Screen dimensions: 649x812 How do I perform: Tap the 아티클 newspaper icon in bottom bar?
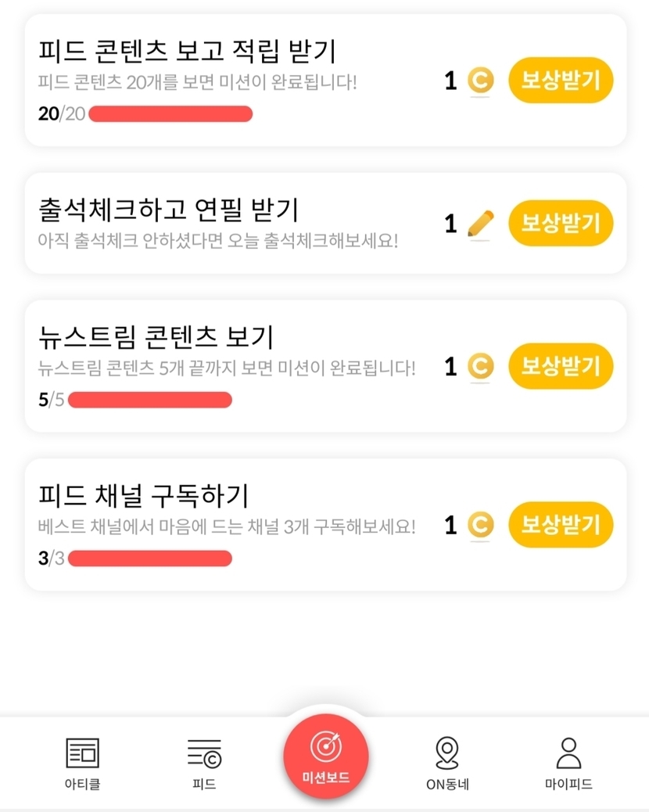(82, 754)
